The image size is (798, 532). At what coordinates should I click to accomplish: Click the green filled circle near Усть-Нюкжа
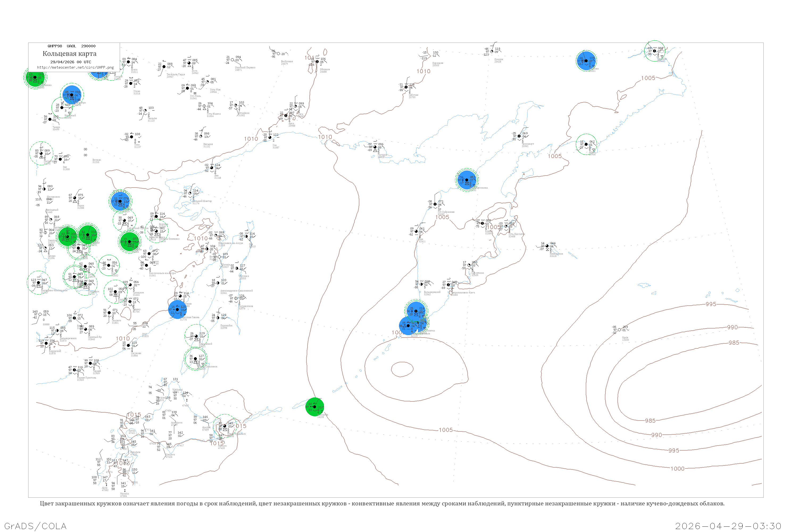pyautogui.click(x=35, y=78)
